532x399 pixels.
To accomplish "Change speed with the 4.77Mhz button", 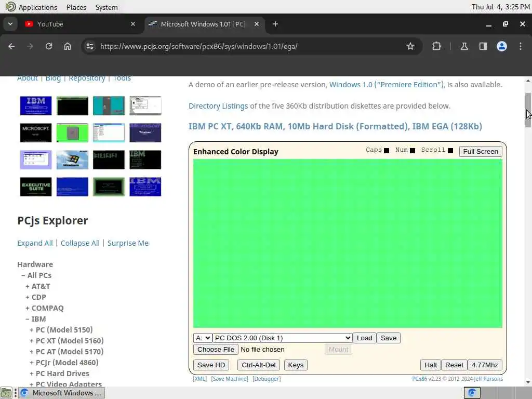I will pyautogui.click(x=485, y=365).
